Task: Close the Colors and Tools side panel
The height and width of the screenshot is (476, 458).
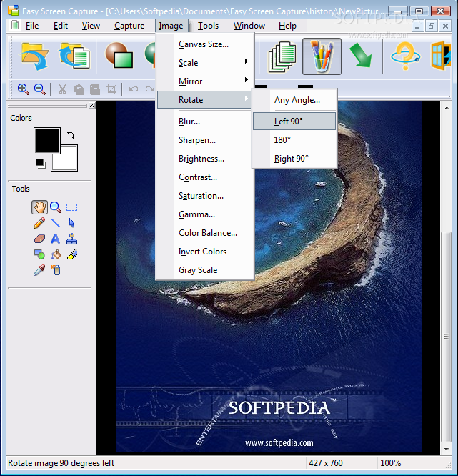Action: click(x=91, y=105)
